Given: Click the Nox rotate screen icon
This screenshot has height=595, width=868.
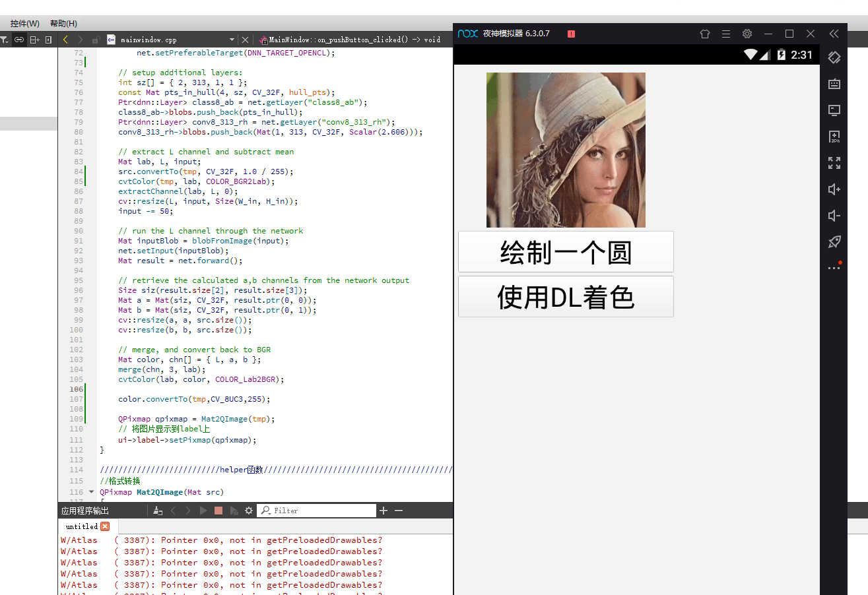Looking at the screenshot, I should [x=834, y=57].
